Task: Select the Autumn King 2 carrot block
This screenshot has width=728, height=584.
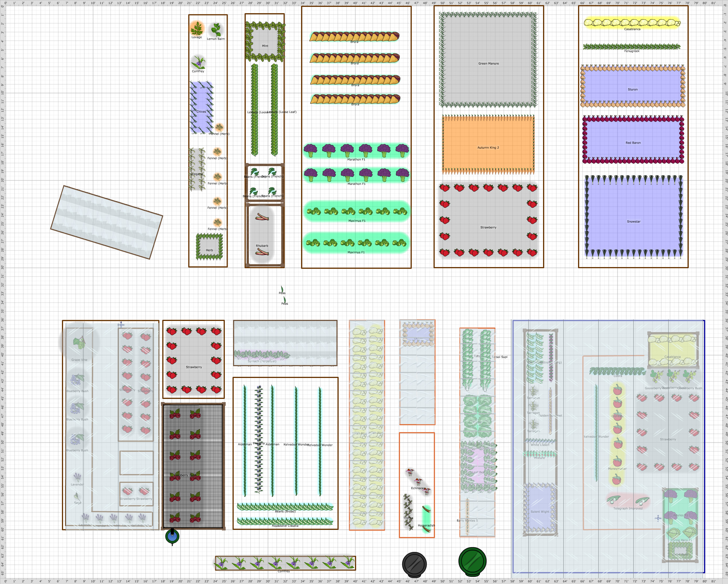Action: [x=488, y=145]
